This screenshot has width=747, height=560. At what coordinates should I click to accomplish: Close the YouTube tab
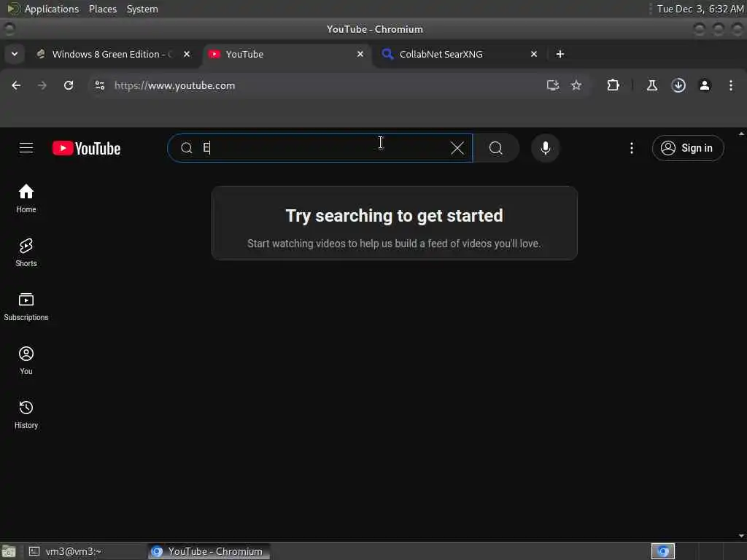pos(360,54)
